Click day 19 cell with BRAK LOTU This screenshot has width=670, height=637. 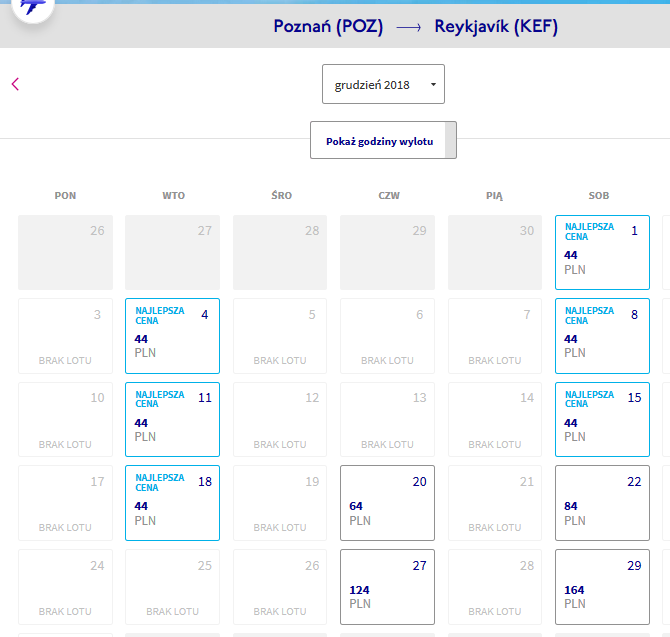tap(280, 503)
